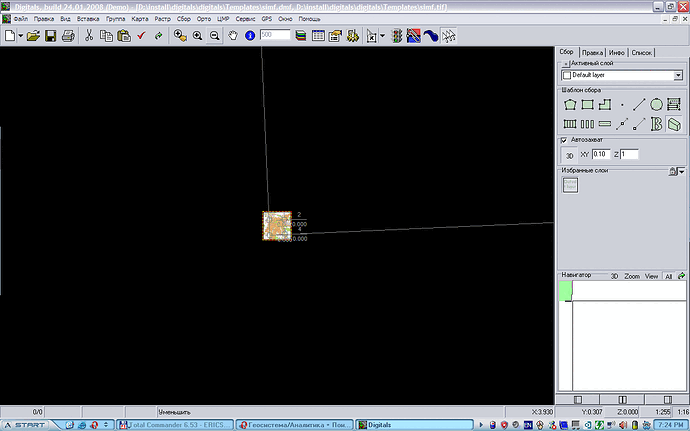
Task: Open the table grid icon in toolbar
Action: pos(318,36)
